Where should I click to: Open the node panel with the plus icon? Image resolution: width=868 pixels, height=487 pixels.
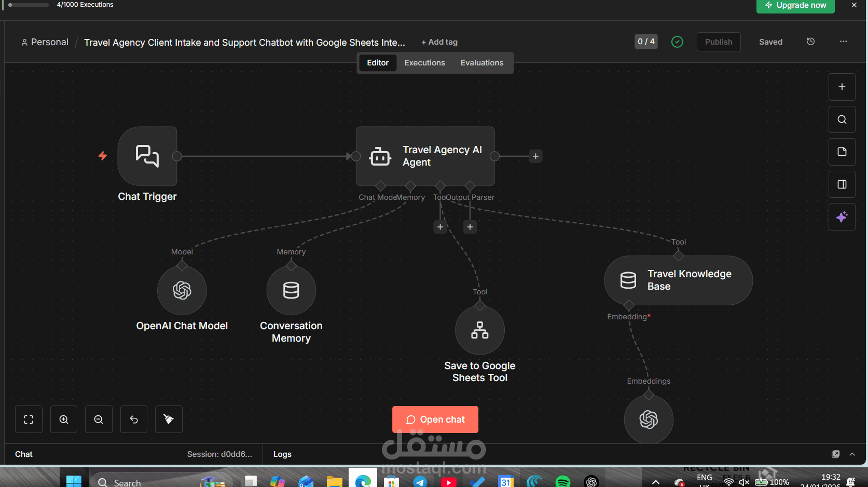tap(842, 87)
